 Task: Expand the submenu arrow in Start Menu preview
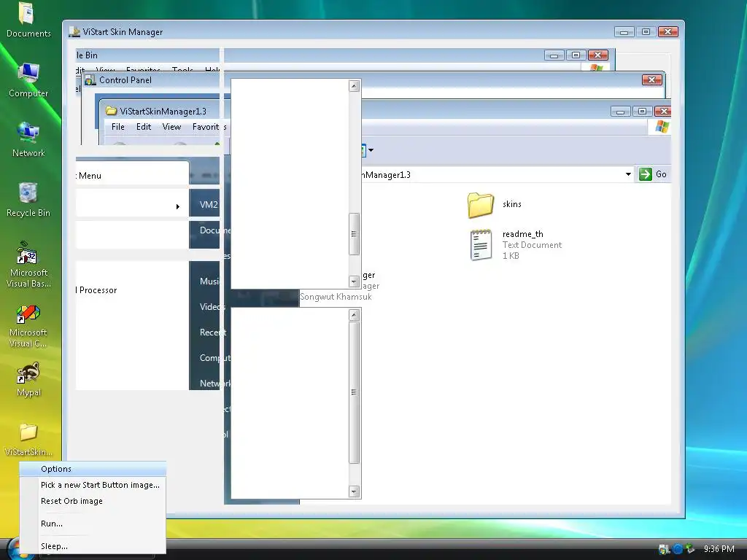pyautogui.click(x=178, y=206)
